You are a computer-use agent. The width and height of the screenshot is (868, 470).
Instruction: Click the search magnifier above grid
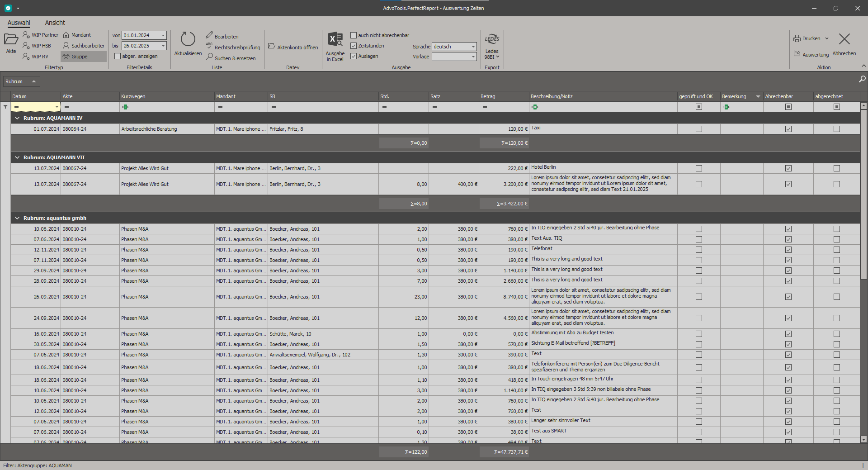(862, 79)
